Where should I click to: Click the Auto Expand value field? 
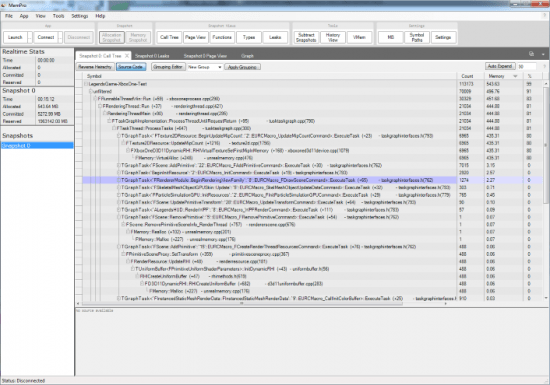click(x=526, y=66)
